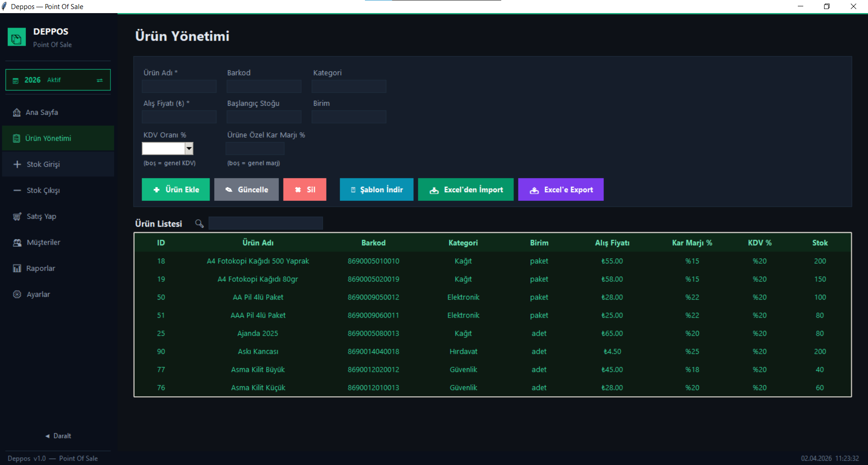Collapse the sidebar with Daralt

58,436
